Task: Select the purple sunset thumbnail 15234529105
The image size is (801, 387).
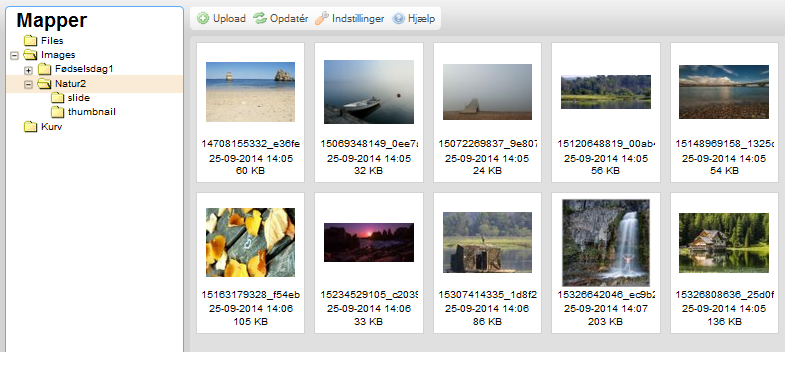Action: (x=369, y=243)
